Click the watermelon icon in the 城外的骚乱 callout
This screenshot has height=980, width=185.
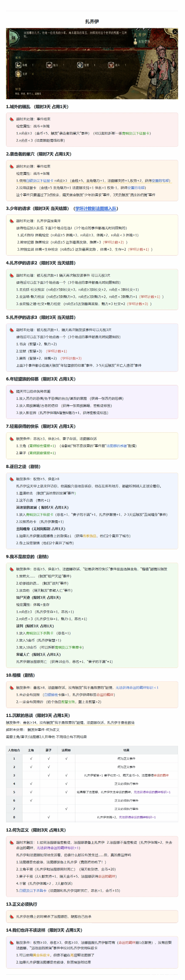tap(12, 119)
